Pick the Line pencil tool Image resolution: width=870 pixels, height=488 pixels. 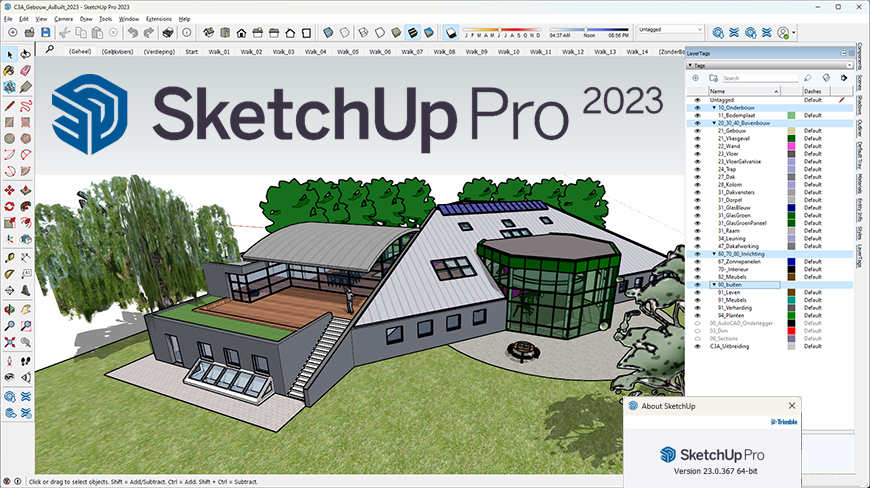coord(9,105)
